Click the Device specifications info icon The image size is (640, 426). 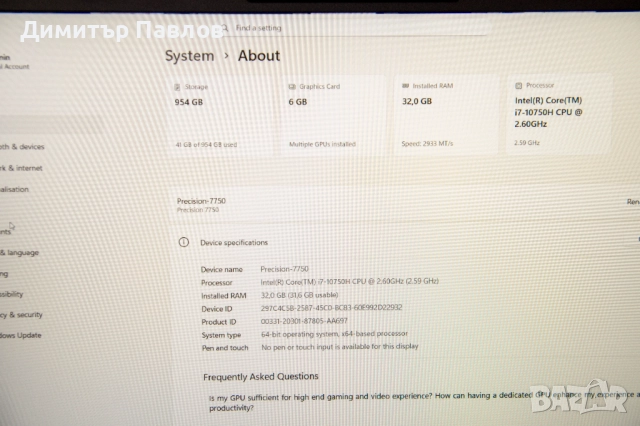tap(184, 242)
